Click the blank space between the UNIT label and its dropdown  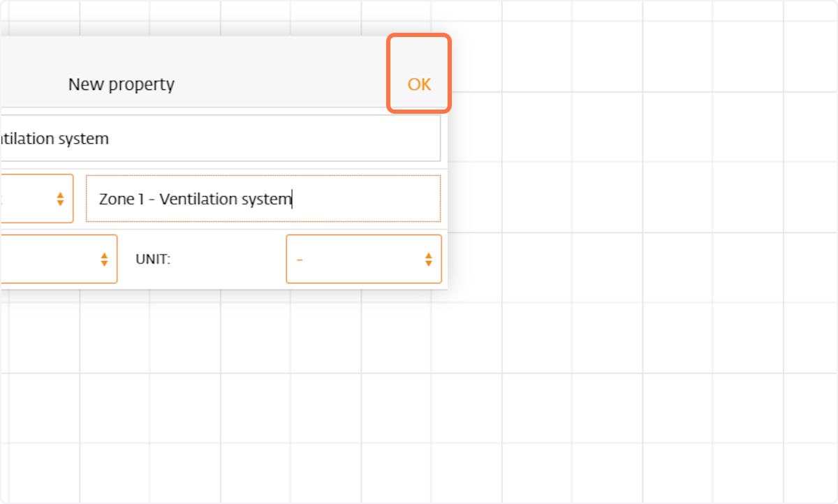228,259
